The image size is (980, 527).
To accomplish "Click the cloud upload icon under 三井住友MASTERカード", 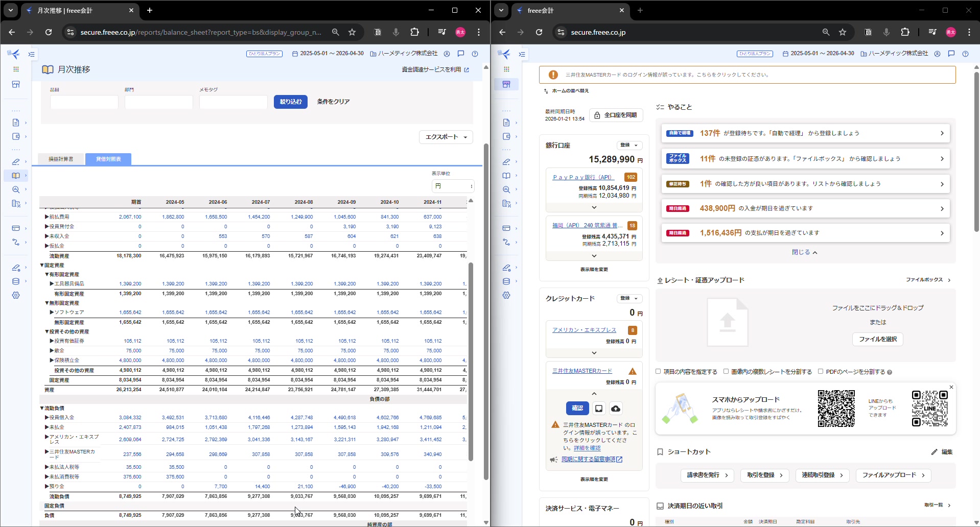I will (x=616, y=409).
